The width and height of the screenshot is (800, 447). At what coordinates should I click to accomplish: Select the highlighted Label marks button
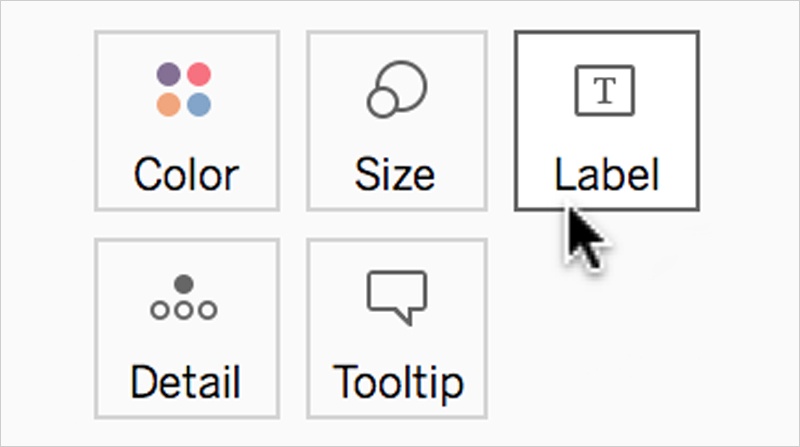tap(607, 120)
